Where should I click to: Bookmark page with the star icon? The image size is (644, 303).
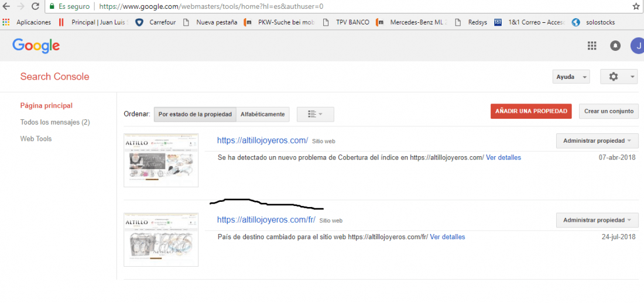(636, 6)
